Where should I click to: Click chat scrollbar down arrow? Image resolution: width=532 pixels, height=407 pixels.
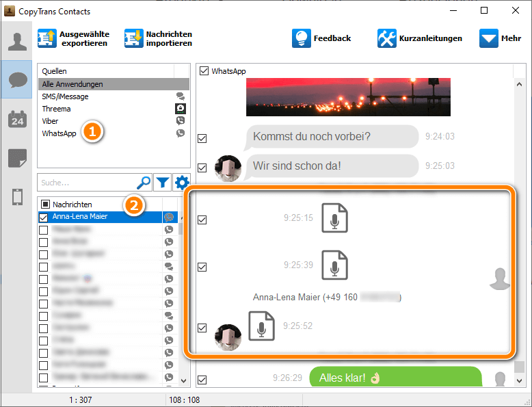pos(519,380)
